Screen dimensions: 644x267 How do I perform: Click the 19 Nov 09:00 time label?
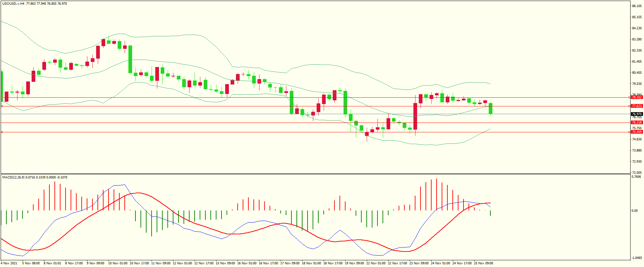pyautogui.click(x=354, y=263)
